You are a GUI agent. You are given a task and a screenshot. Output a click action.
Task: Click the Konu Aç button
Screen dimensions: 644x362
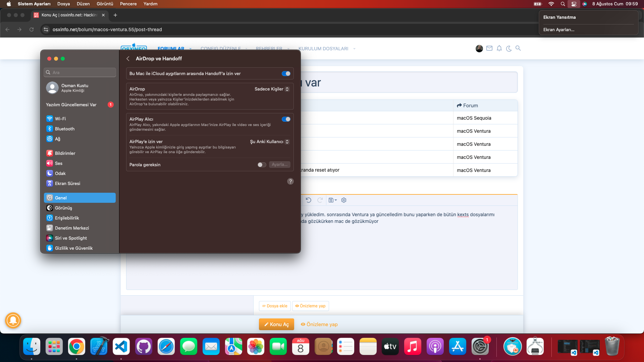point(276,324)
